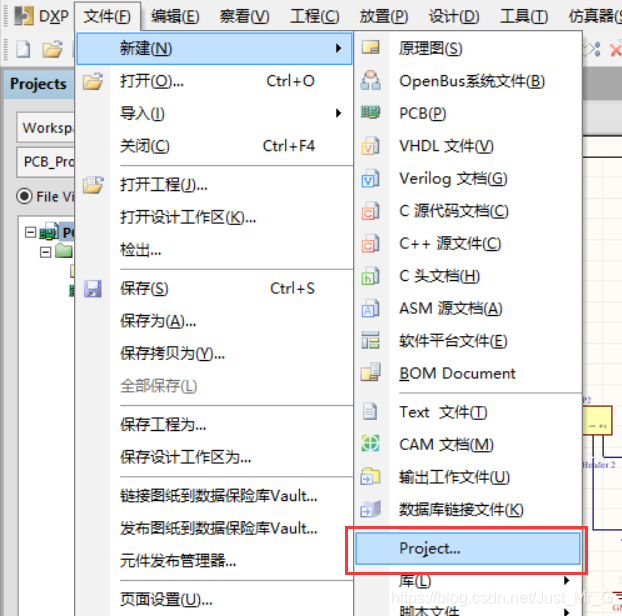Open the 察看(V) menu
Viewport: 622px width, 616px height.
click(244, 16)
